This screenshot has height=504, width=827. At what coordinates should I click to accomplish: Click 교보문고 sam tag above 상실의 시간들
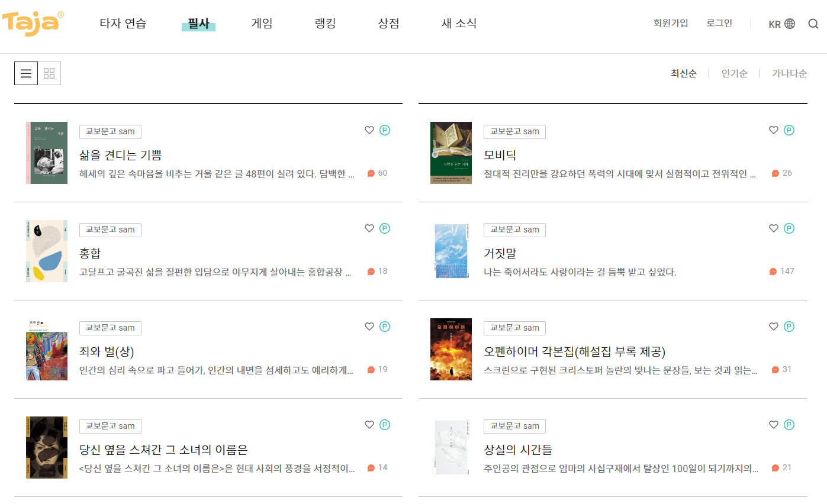pyautogui.click(x=514, y=426)
